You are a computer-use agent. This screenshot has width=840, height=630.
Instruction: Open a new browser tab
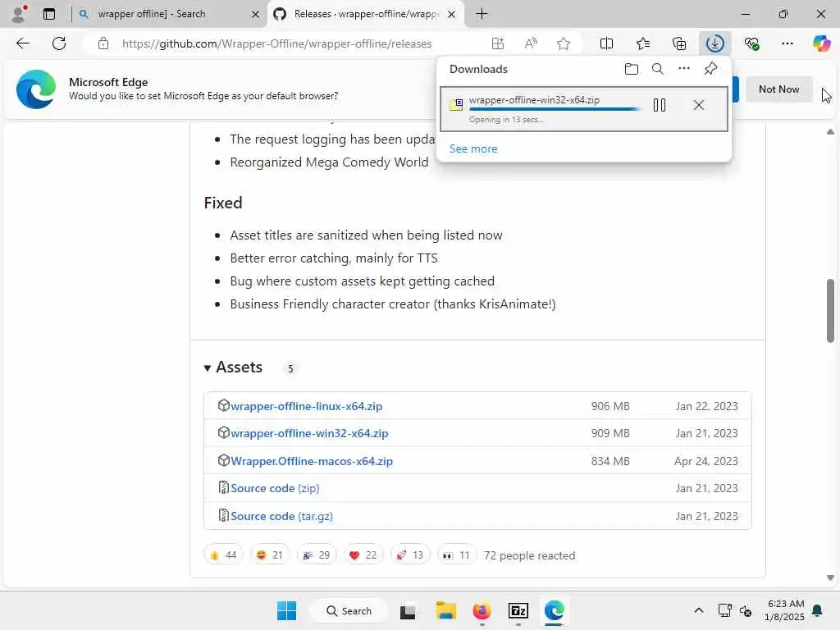pyautogui.click(x=482, y=14)
